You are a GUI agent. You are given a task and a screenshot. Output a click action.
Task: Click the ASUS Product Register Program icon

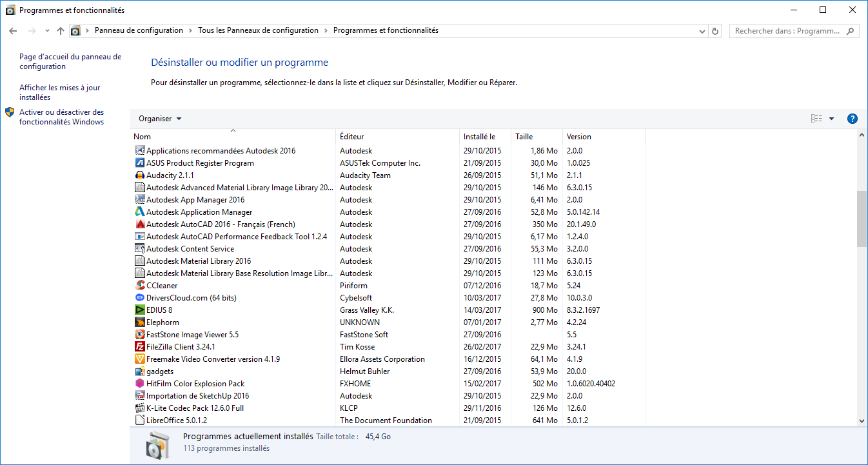tap(140, 163)
